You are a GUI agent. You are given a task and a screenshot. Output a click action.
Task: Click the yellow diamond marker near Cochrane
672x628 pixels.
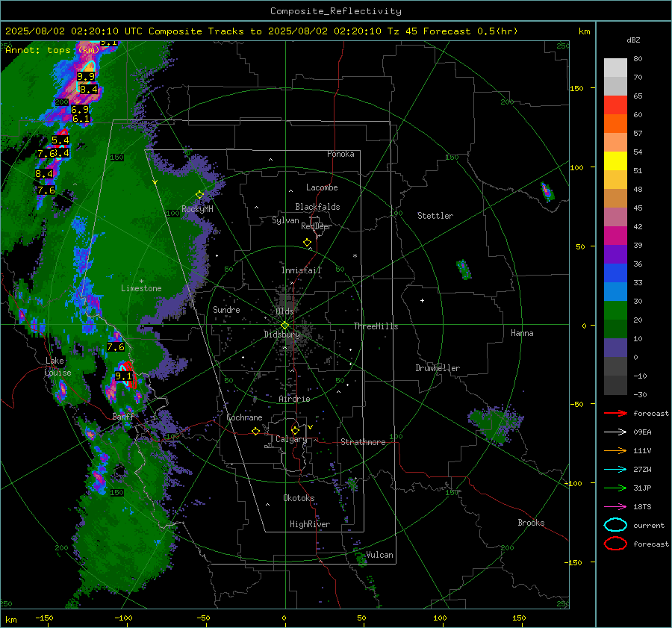(x=256, y=432)
